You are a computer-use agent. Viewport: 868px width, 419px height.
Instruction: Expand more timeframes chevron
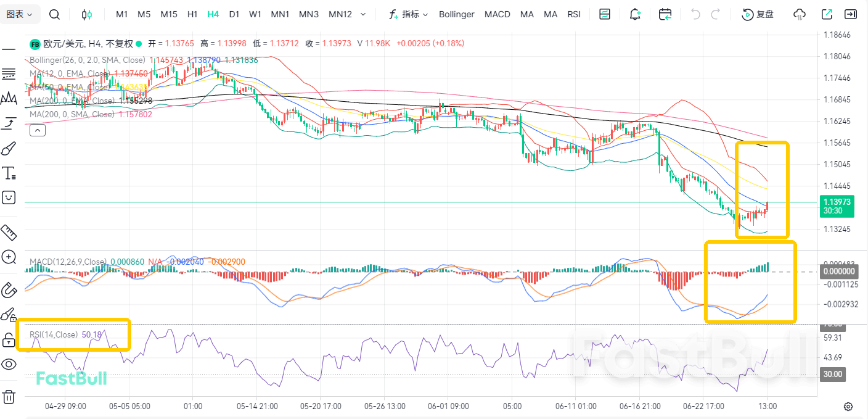(x=362, y=14)
